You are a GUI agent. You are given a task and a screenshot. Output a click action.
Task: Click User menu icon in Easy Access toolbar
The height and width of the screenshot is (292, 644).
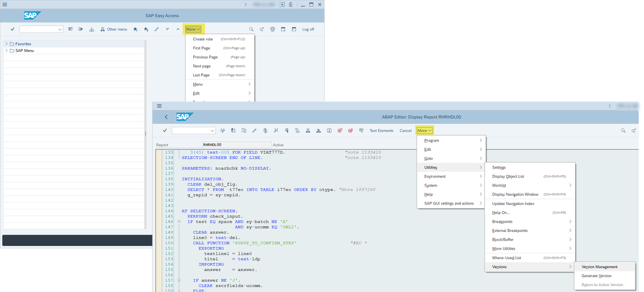coord(70,29)
